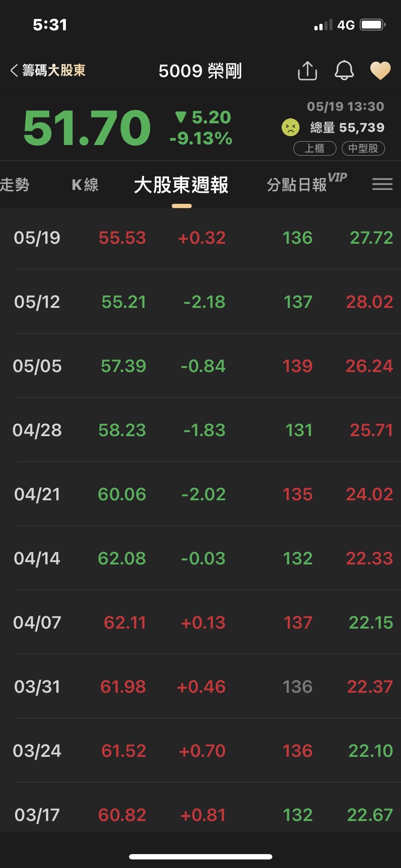Open the notification bell alert
Image resolution: width=401 pixels, height=868 pixels.
coord(344,70)
